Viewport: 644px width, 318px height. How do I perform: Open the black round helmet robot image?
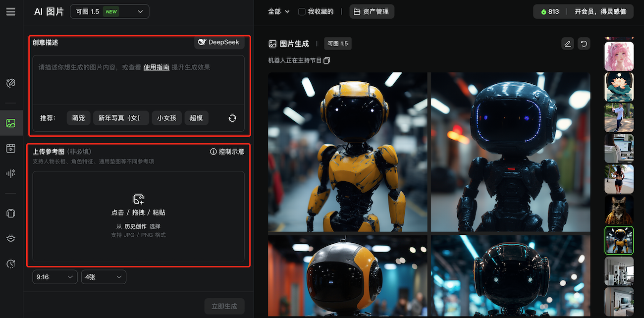click(x=511, y=276)
